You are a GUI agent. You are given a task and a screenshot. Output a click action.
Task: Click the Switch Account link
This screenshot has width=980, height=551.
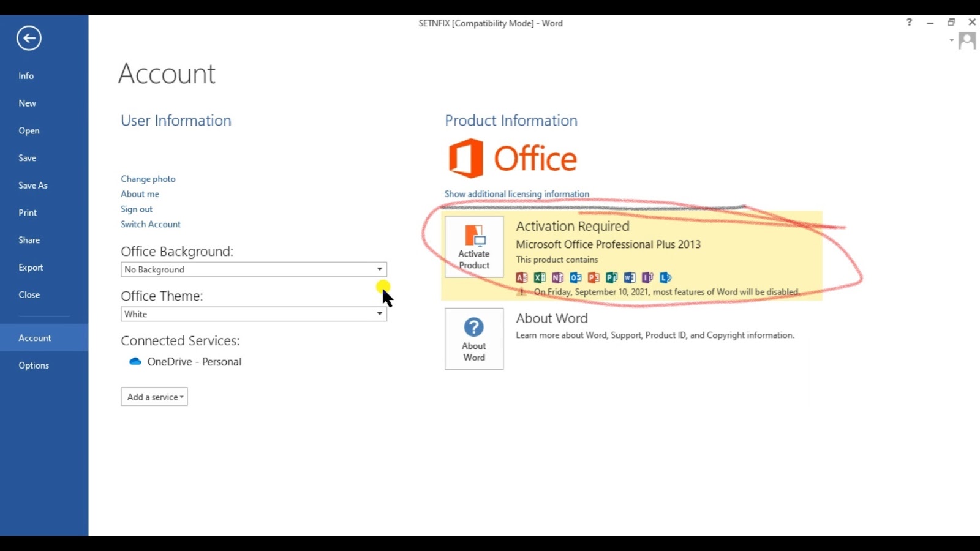click(151, 224)
